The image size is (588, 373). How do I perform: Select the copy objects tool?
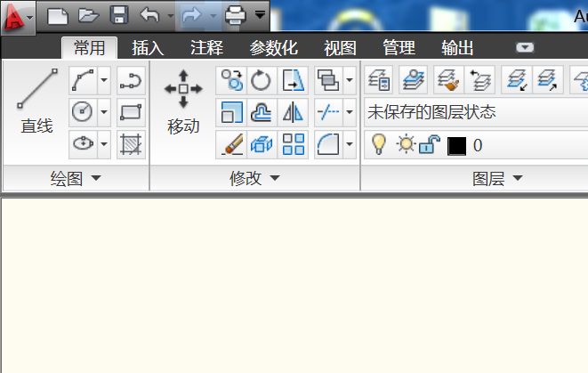[x=231, y=80]
